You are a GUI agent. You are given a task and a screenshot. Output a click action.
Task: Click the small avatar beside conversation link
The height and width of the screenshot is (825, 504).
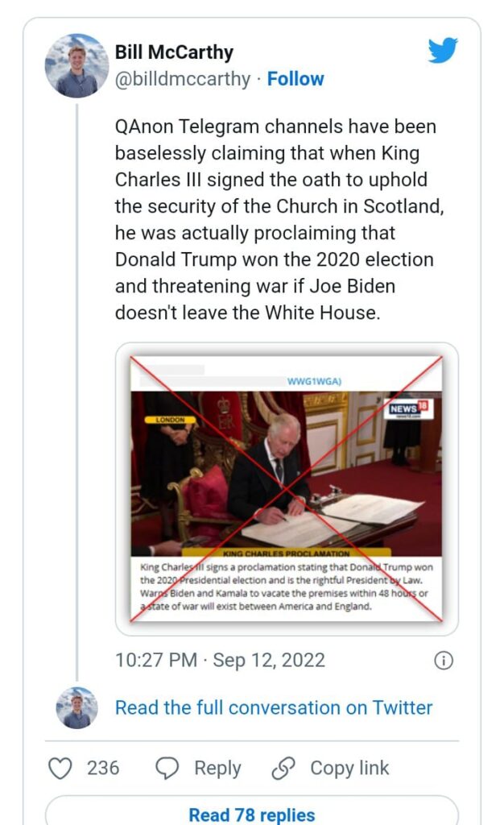(x=76, y=708)
